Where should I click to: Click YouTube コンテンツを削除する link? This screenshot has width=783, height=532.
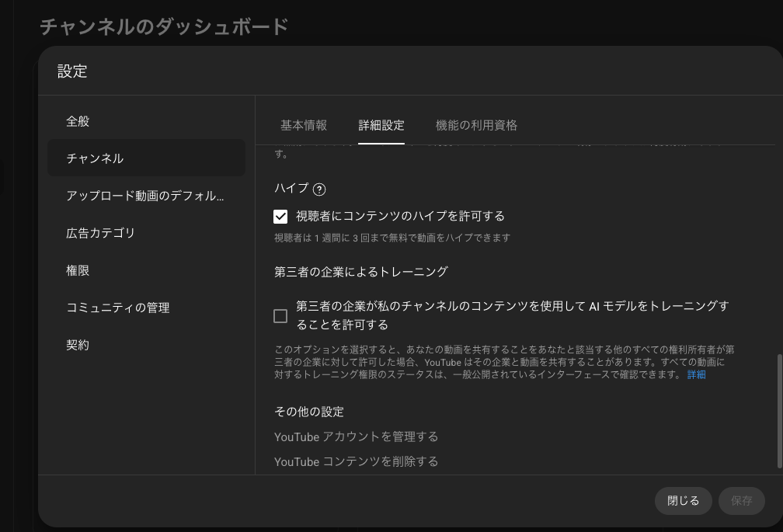356,461
